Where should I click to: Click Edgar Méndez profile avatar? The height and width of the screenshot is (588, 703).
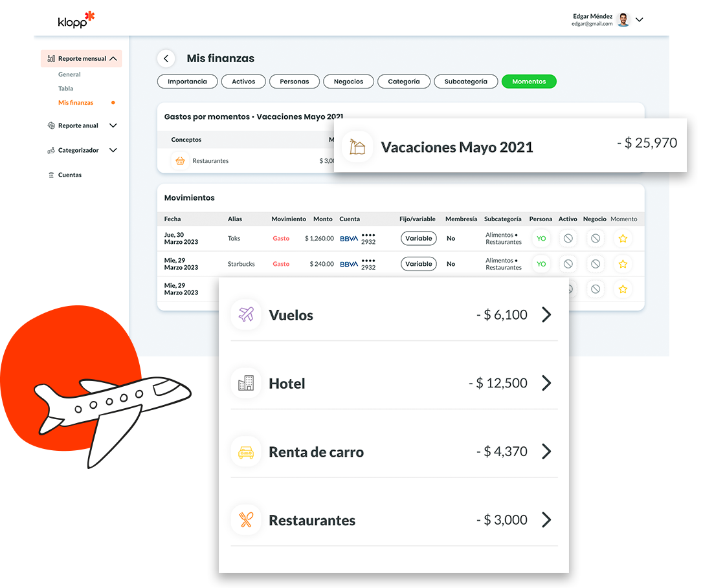pyautogui.click(x=623, y=20)
